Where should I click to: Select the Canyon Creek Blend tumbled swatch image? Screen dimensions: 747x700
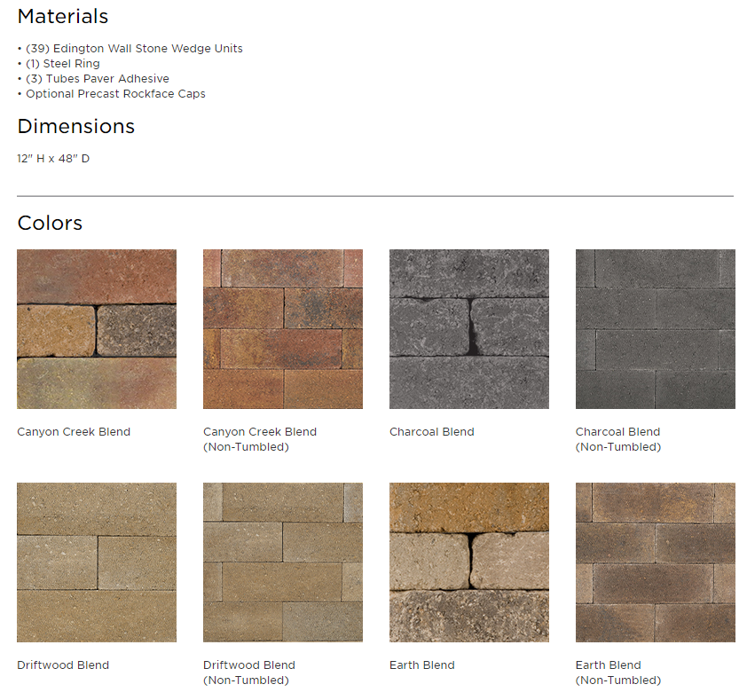(97, 329)
